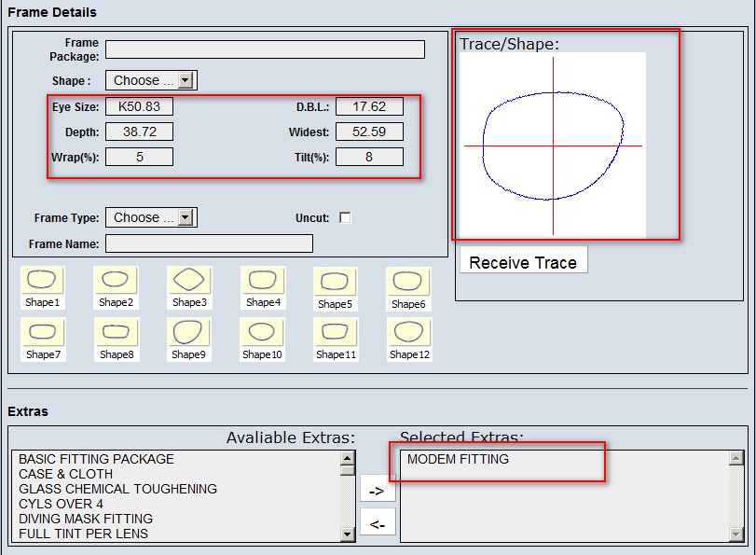Tick the Uncut checkbox
Image resolution: width=756 pixels, height=555 pixels.
tap(345, 217)
